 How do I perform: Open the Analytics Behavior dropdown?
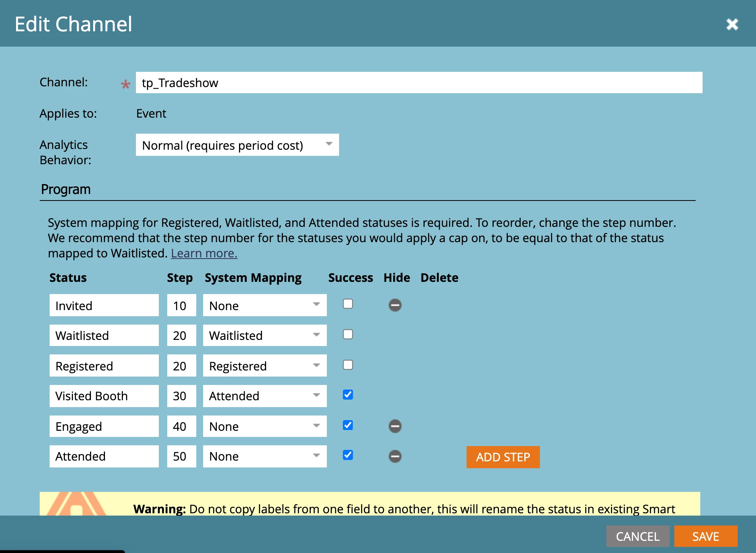(x=237, y=145)
